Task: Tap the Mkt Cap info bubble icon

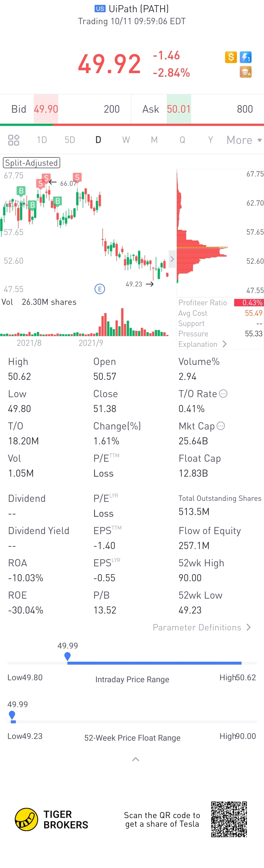Action: coord(220,426)
